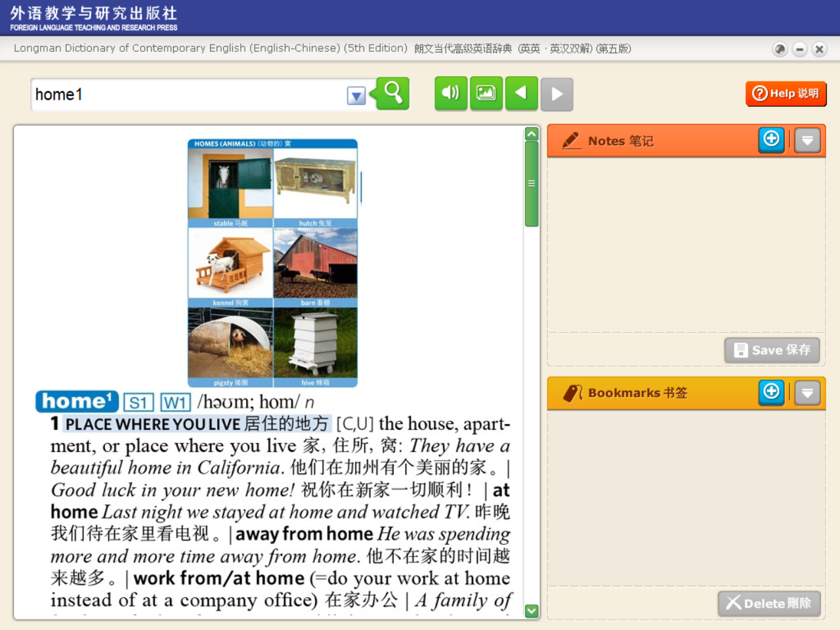Click the hive picture
Viewport: 840px width, 630px height.
point(316,343)
